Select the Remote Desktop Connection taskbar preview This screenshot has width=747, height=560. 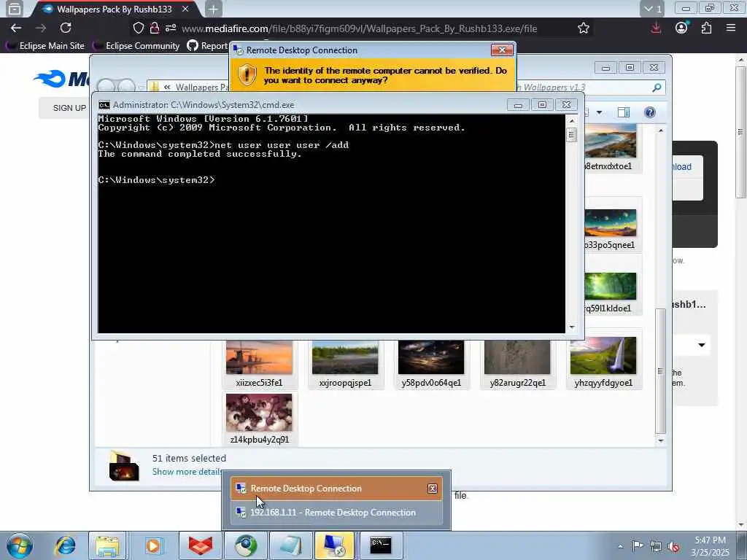pyautogui.click(x=336, y=488)
